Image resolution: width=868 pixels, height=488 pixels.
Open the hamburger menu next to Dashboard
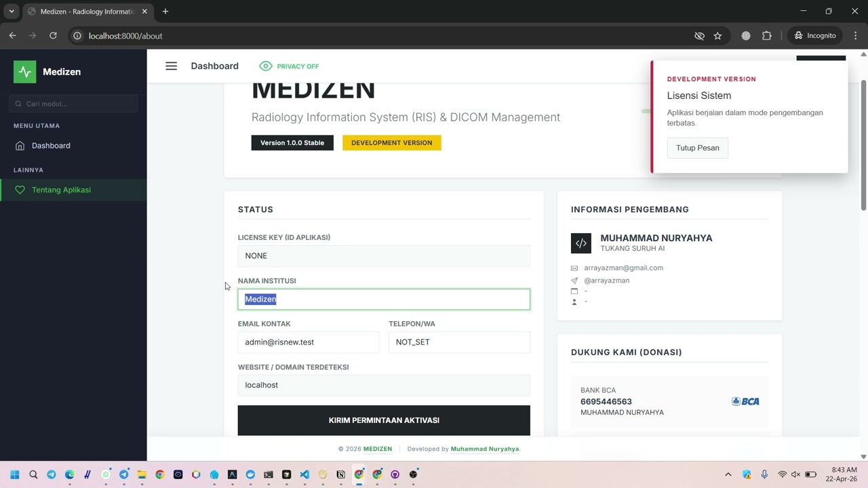point(171,66)
